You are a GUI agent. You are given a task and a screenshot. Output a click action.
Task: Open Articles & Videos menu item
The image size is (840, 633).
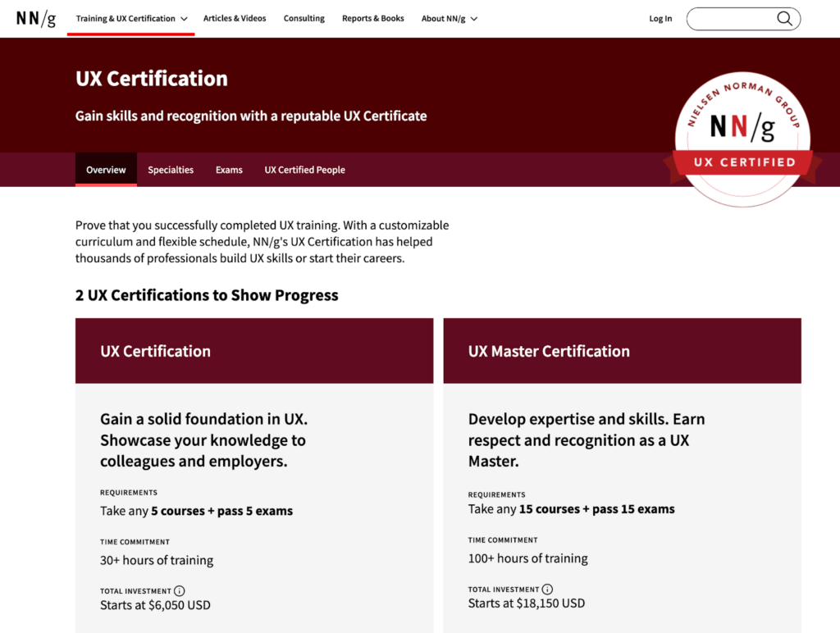[235, 19]
